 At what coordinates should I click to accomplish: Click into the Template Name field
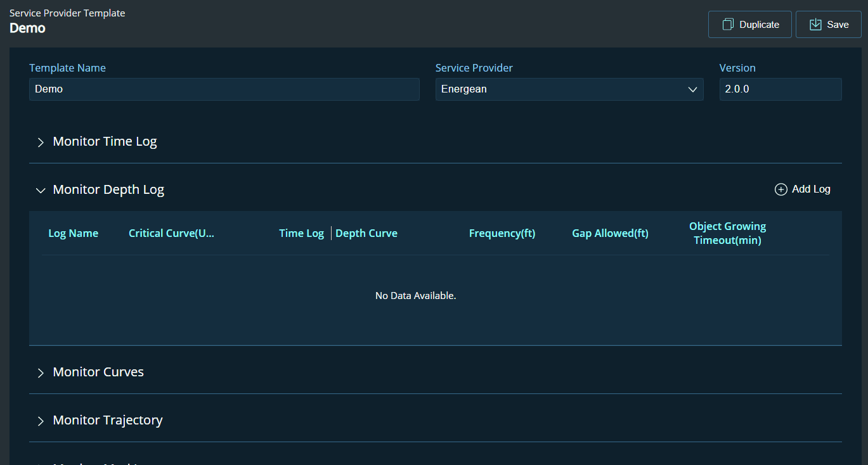coord(224,89)
